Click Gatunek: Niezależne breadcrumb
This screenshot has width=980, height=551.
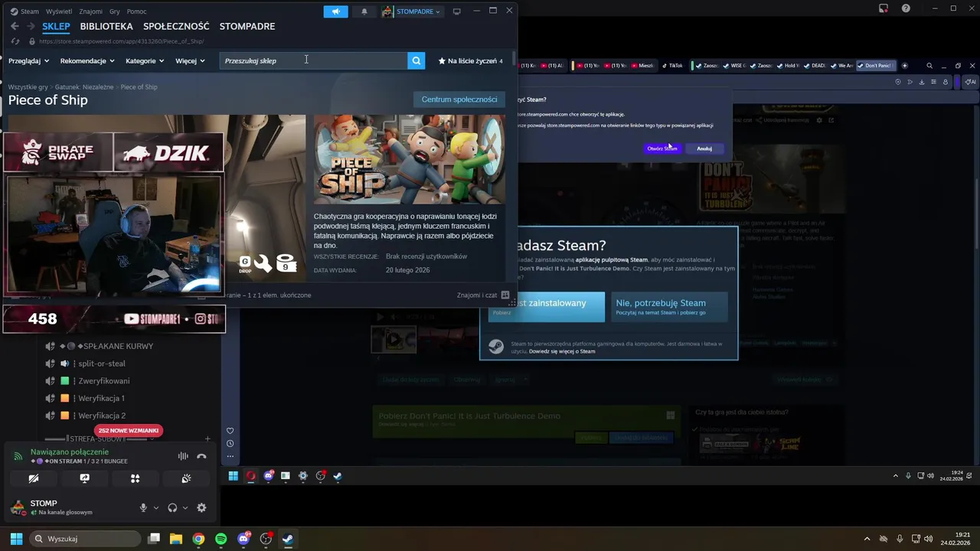click(84, 87)
